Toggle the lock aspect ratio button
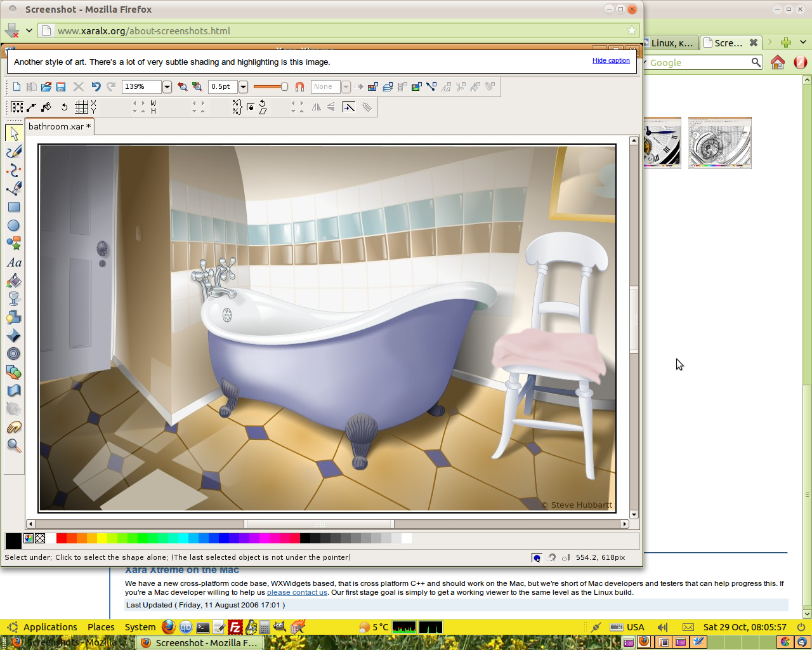 (x=251, y=107)
